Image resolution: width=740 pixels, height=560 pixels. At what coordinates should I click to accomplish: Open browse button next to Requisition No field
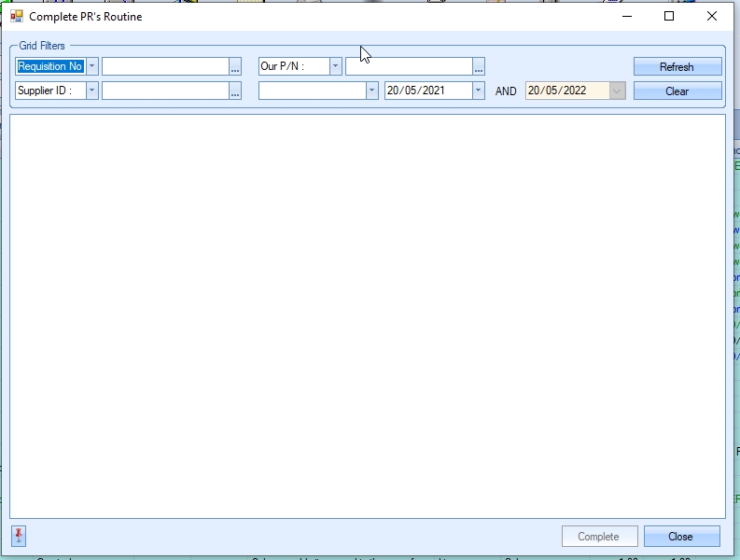235,66
